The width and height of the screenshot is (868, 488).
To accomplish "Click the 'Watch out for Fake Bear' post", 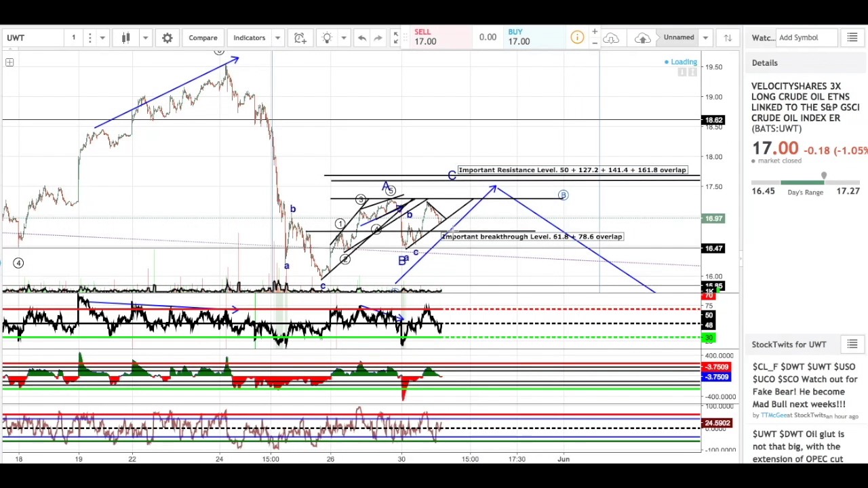I will tap(805, 386).
